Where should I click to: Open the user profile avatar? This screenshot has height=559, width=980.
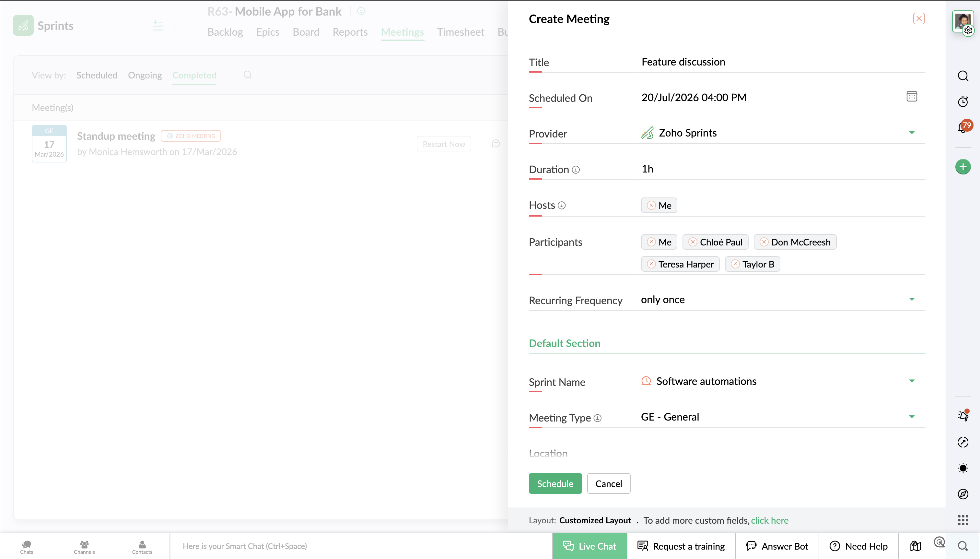click(x=963, y=22)
